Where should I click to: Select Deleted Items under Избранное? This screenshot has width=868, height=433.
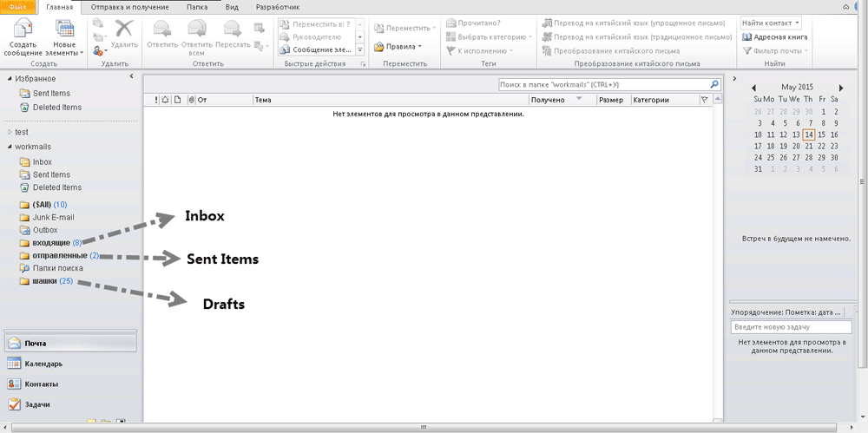click(x=50, y=108)
